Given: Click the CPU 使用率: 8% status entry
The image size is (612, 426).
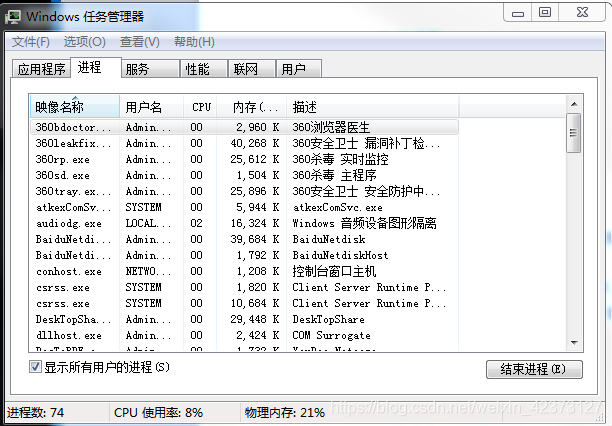Looking at the screenshot, I should pyautogui.click(x=158, y=412).
